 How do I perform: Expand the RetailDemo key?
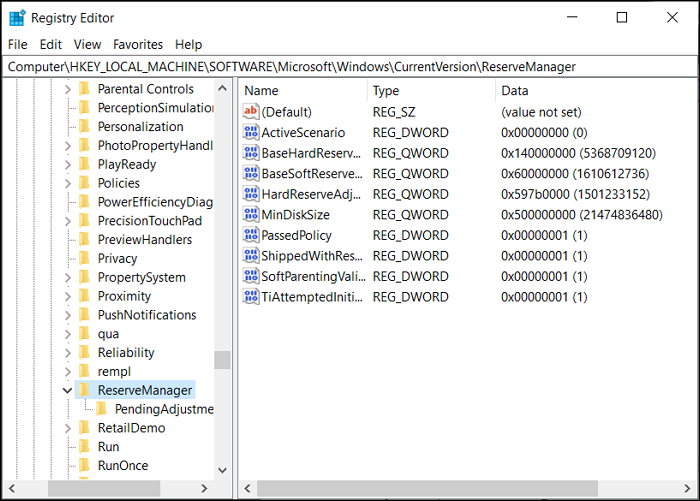click(x=67, y=428)
